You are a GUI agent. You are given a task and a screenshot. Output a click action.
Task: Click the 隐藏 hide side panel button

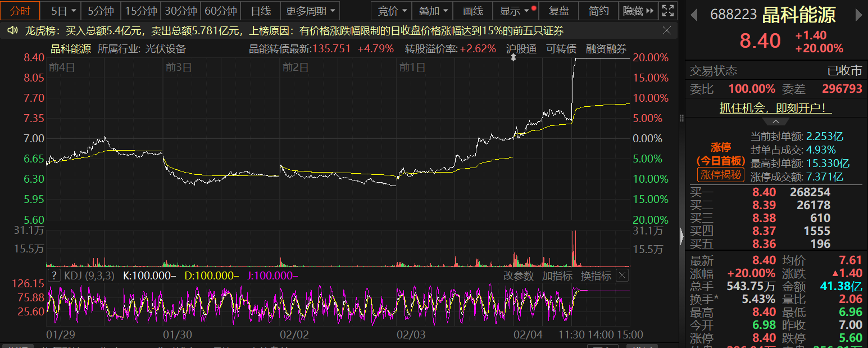point(638,11)
